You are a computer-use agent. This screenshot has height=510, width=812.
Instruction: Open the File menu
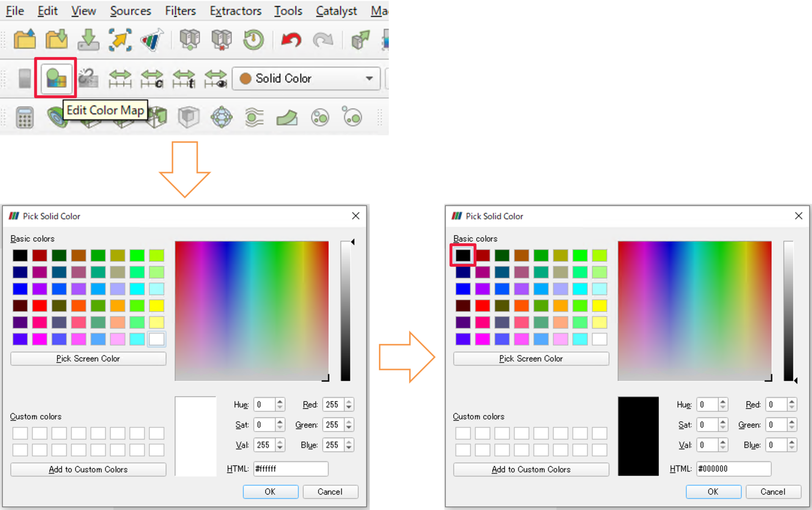coord(15,11)
